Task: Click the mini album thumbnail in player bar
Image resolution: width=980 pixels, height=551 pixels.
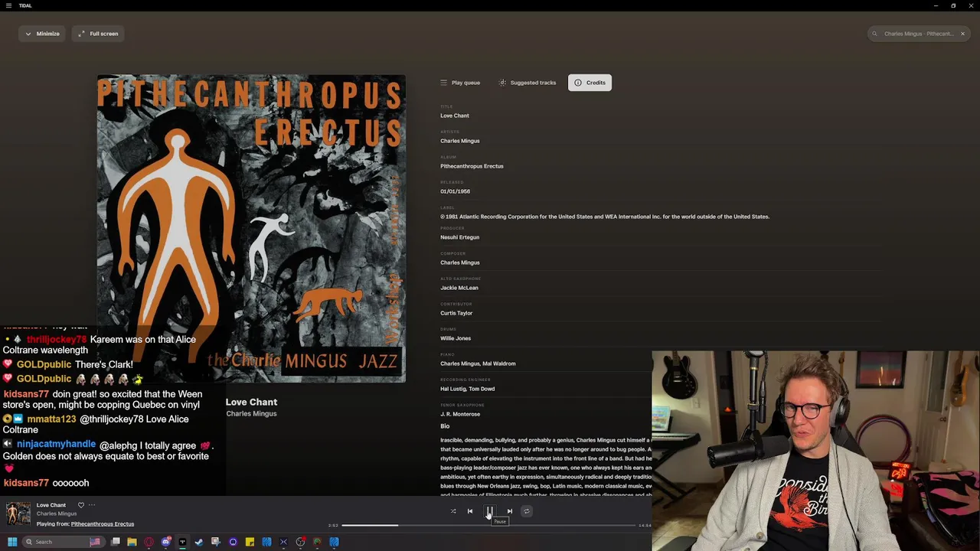Action: pos(18,514)
